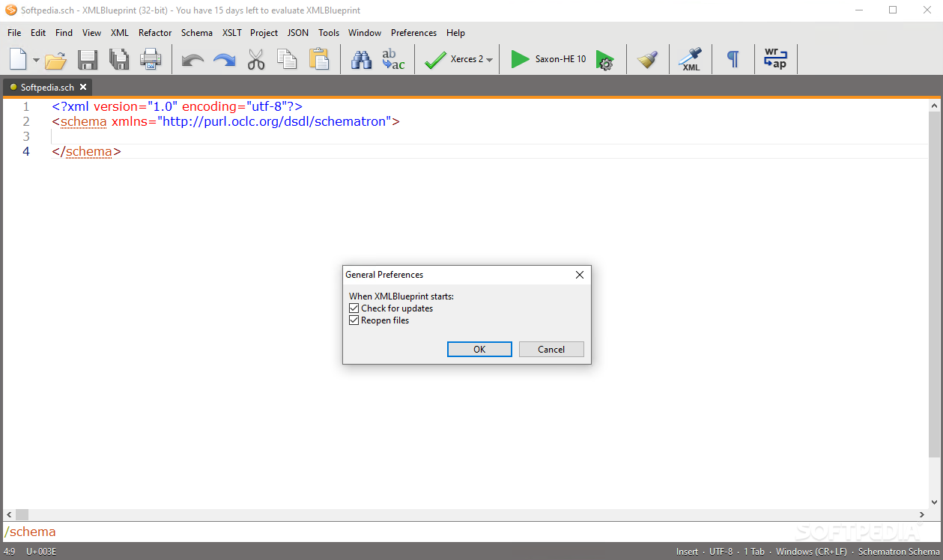Image resolution: width=943 pixels, height=560 pixels.
Task: Toggle the word wrap icon
Action: coord(775,59)
